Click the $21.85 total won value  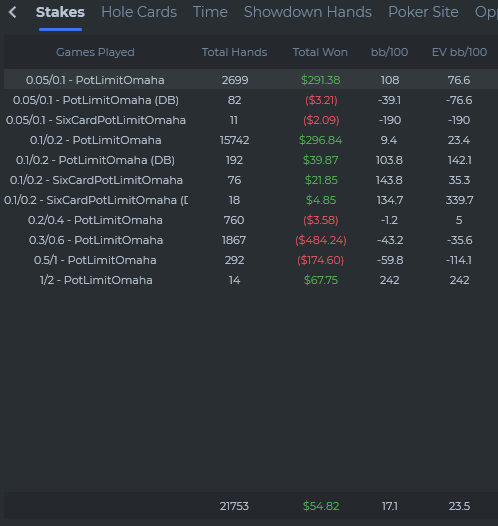coord(321,180)
